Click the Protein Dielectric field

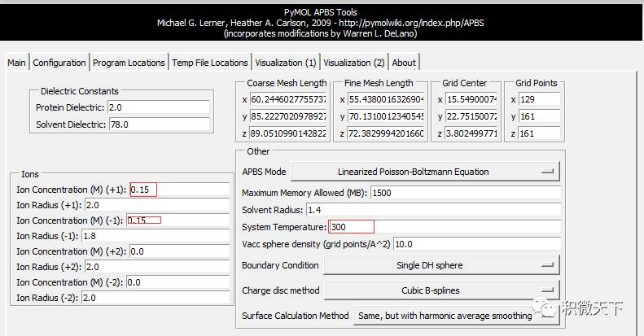click(159, 107)
